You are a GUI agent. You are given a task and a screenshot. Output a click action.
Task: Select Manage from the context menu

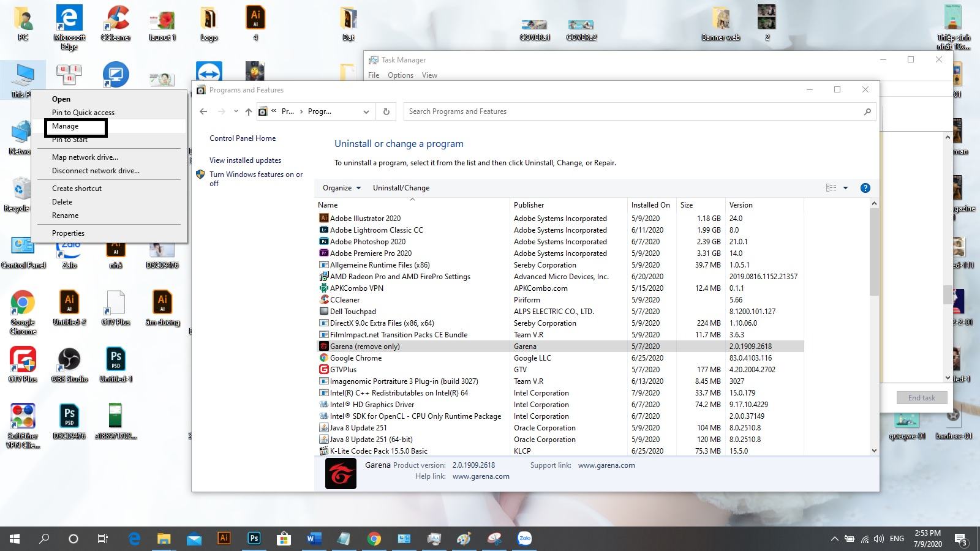coord(66,126)
